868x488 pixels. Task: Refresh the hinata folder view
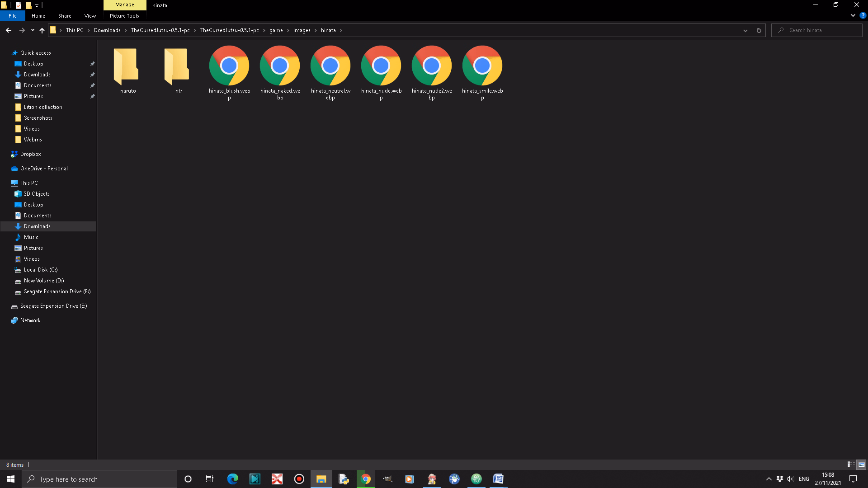tap(759, 30)
